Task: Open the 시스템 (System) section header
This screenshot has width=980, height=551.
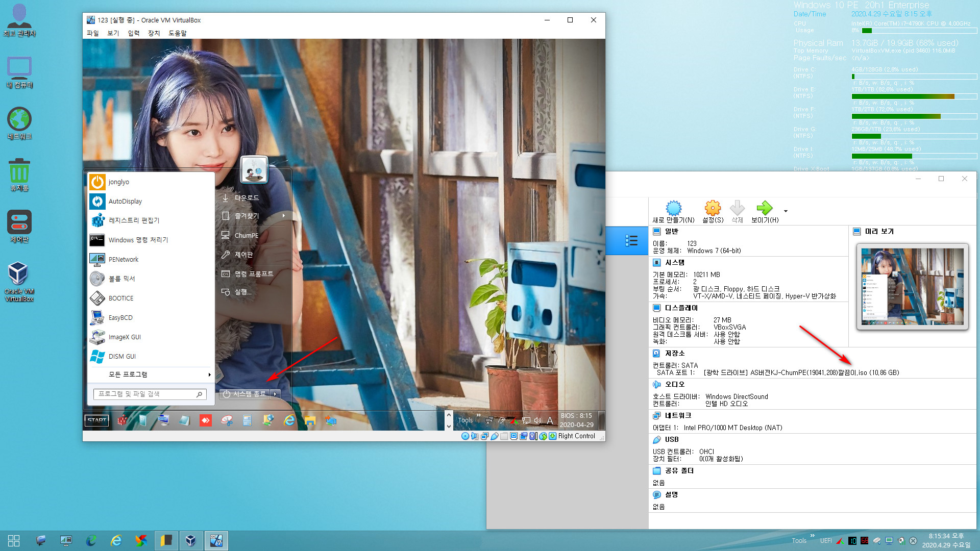Action: click(674, 262)
